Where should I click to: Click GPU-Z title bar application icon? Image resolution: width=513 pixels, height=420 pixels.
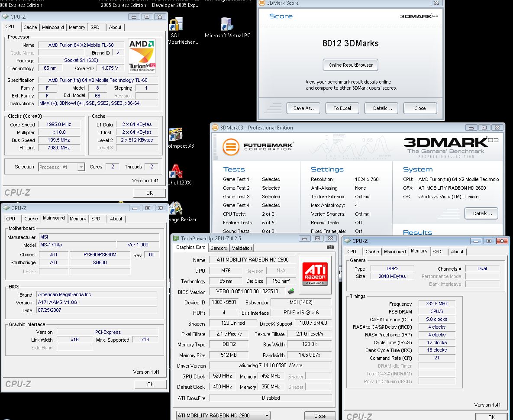coord(176,238)
